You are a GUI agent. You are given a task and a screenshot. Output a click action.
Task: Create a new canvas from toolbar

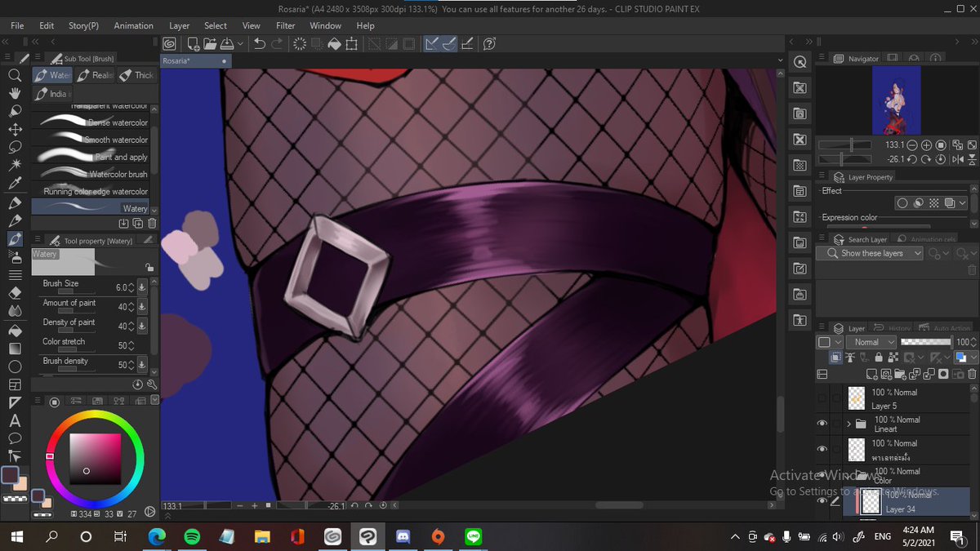pos(192,44)
